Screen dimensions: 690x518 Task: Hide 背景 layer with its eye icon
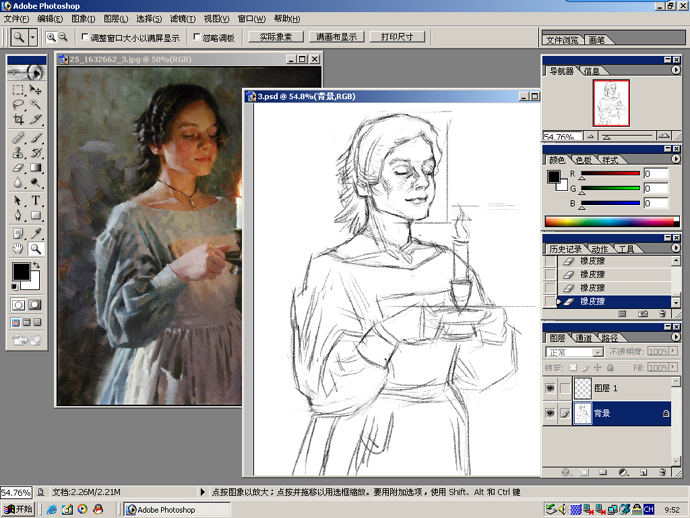550,413
